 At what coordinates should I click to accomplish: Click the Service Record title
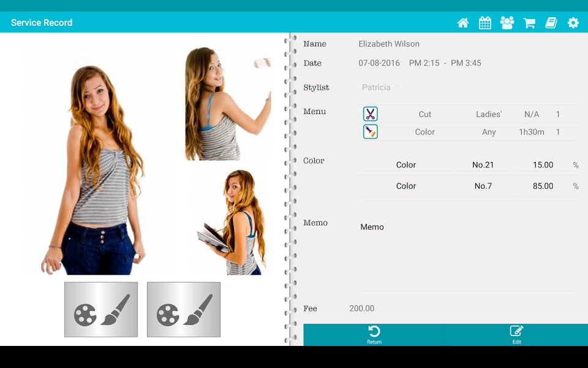[42, 23]
